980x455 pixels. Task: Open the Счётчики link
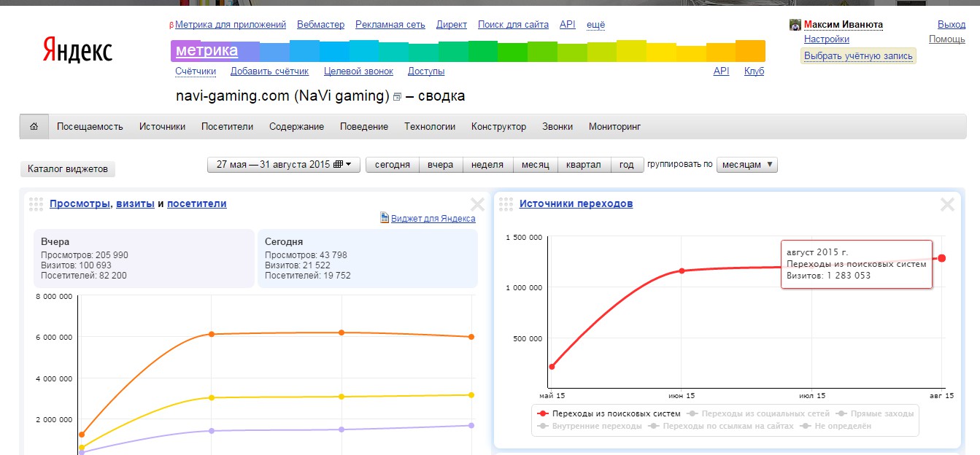[196, 71]
